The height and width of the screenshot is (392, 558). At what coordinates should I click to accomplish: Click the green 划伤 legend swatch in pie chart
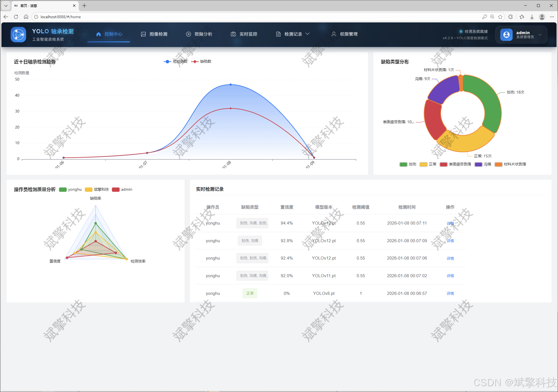(x=403, y=164)
